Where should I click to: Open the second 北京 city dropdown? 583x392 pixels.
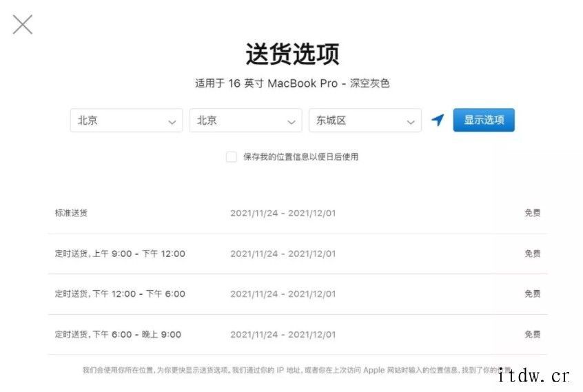pyautogui.click(x=246, y=120)
